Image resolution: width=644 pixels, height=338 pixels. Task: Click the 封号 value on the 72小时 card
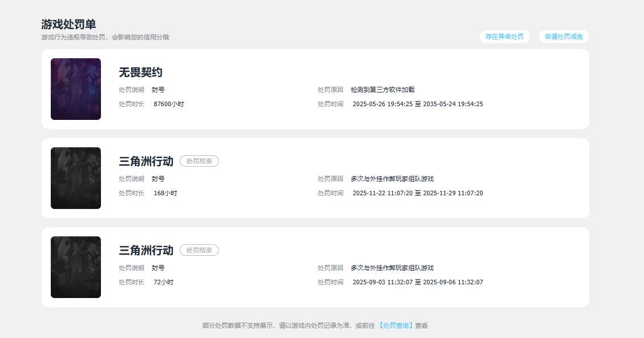(158, 268)
